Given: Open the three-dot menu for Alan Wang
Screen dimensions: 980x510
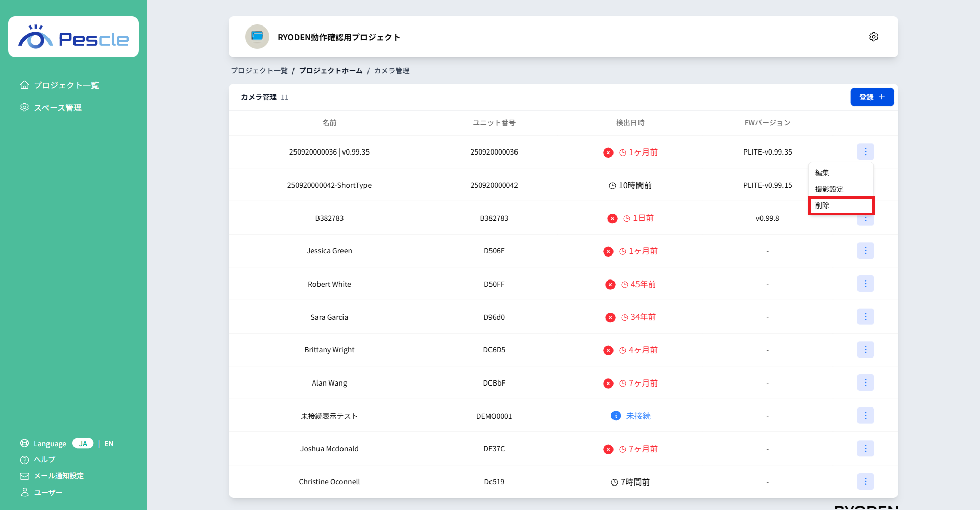Looking at the screenshot, I should [x=865, y=382].
